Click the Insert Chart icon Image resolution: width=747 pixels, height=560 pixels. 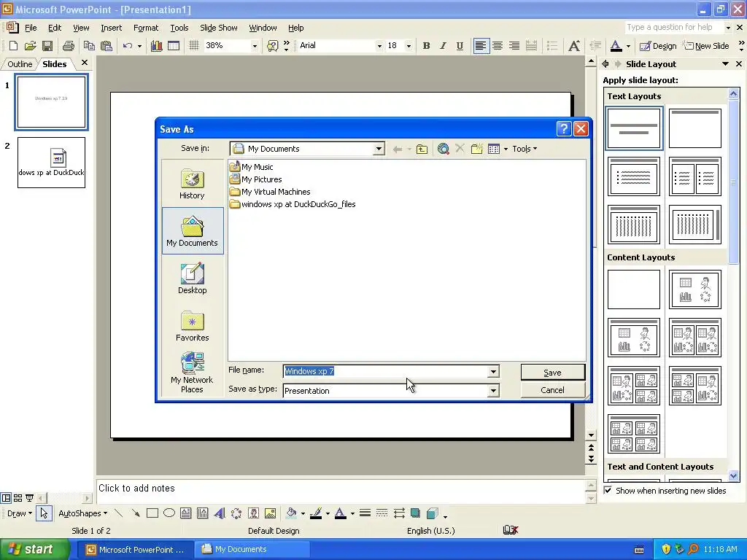pos(156,46)
